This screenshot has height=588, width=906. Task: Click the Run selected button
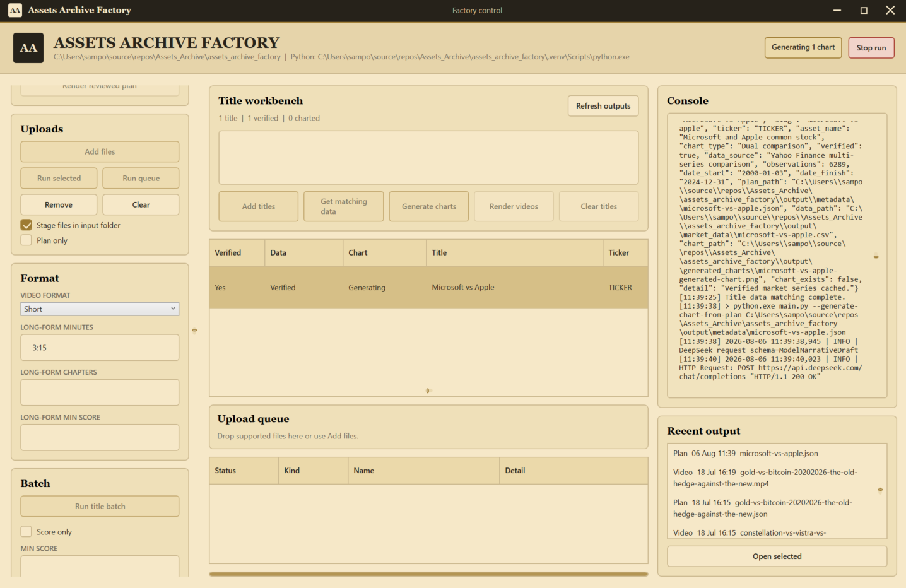pos(59,178)
